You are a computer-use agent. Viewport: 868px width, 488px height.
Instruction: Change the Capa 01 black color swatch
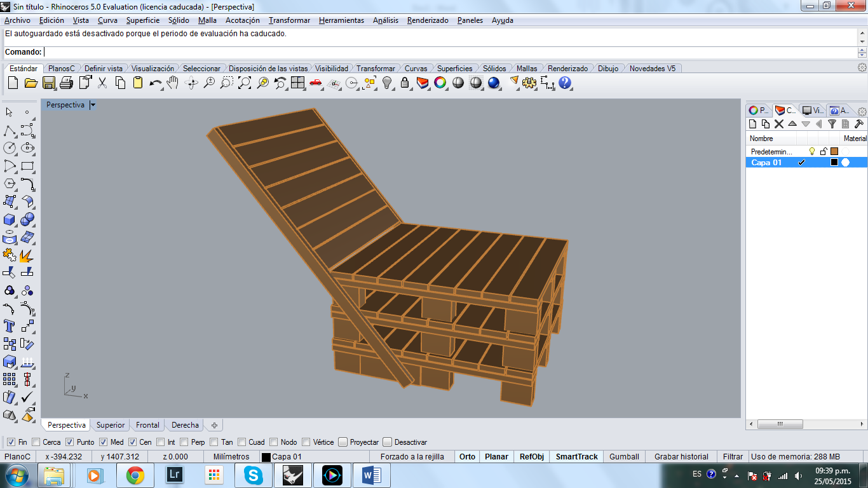point(834,163)
